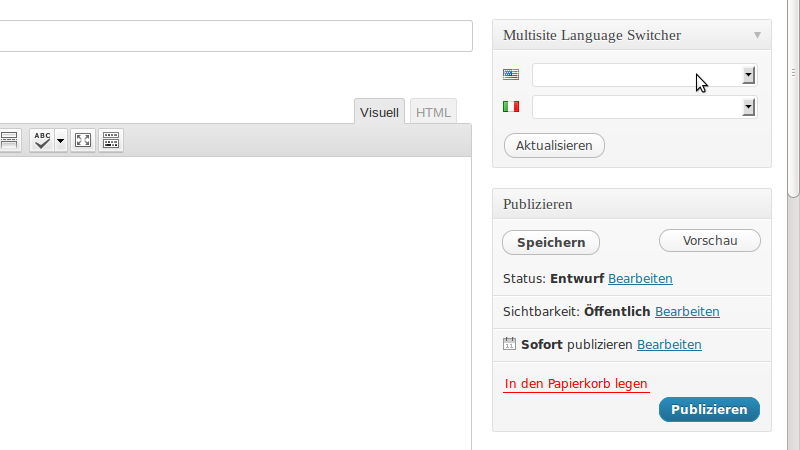The height and width of the screenshot is (450, 800).
Task: Open spellchecker language dropdown arrow
Action: click(x=60, y=140)
